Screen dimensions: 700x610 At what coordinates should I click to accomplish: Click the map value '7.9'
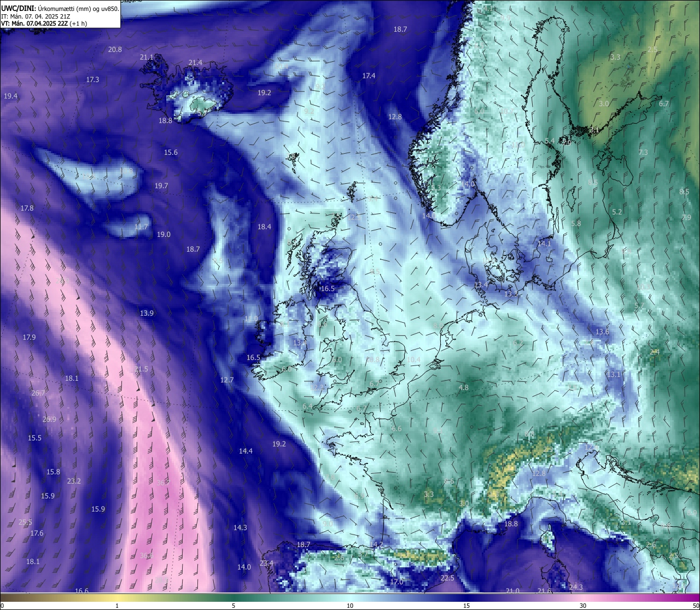[686, 218]
